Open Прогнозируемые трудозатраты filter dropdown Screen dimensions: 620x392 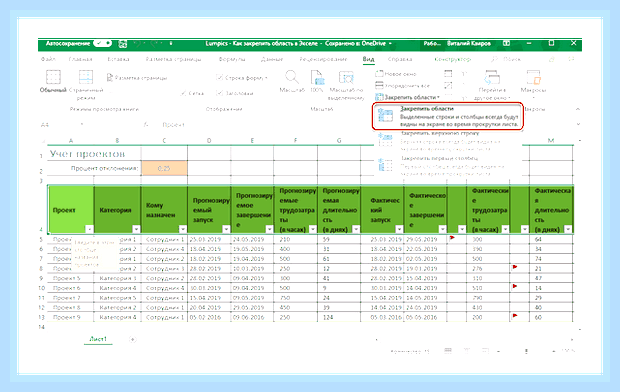[x=313, y=229]
